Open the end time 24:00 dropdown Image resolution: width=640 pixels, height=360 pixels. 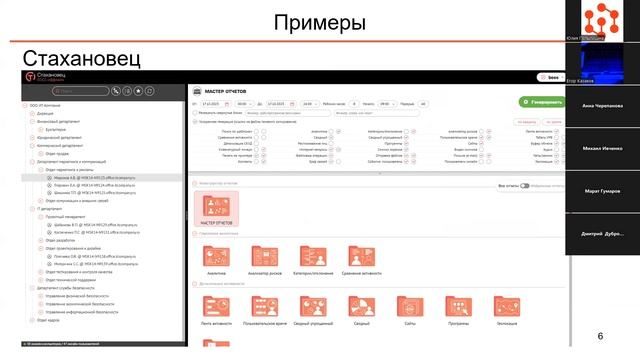pyautogui.click(x=310, y=104)
